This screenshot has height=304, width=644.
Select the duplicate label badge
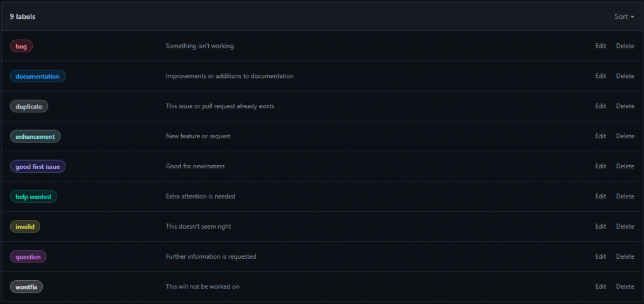tap(29, 106)
